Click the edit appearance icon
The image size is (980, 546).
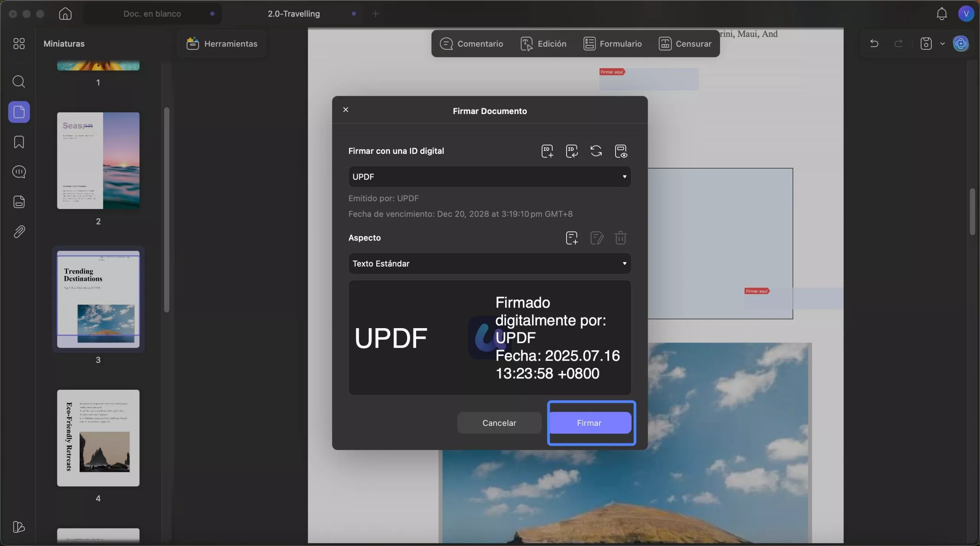(x=596, y=238)
